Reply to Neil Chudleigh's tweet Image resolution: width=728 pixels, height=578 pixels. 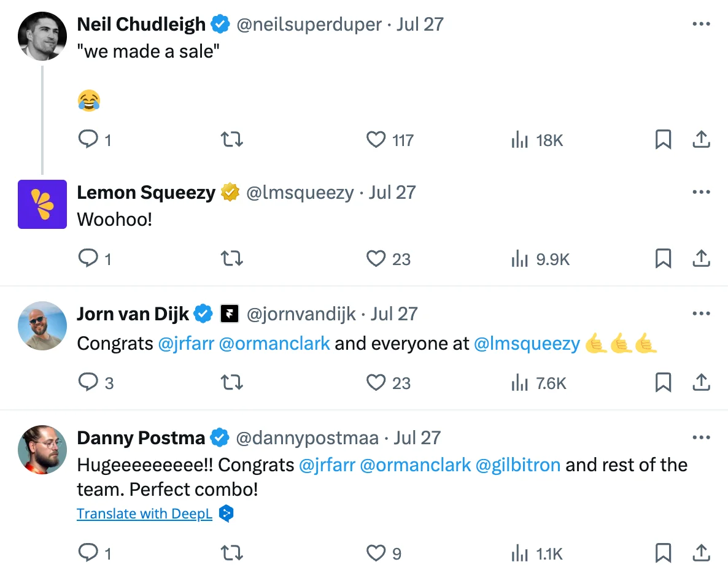click(88, 139)
